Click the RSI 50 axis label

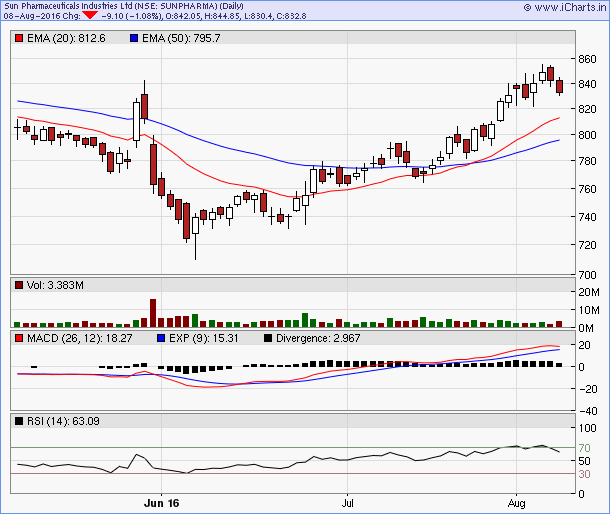(x=584, y=461)
